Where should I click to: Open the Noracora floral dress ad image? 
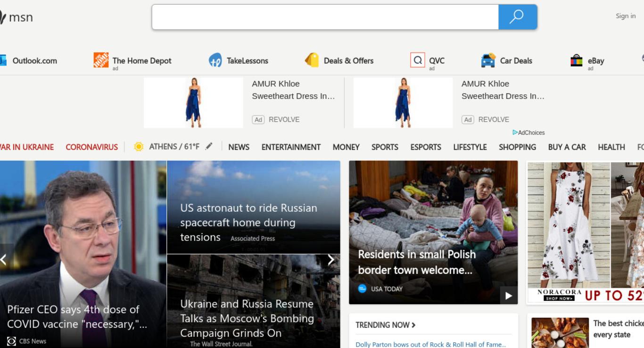(586, 232)
